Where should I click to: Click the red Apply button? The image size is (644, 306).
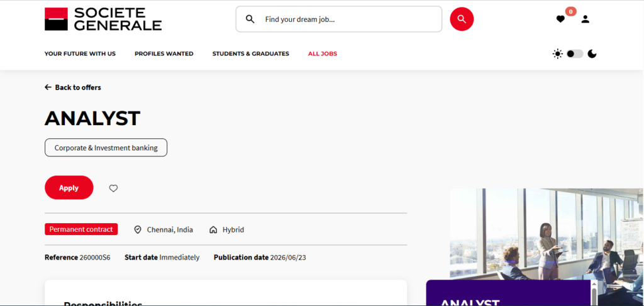pos(69,187)
